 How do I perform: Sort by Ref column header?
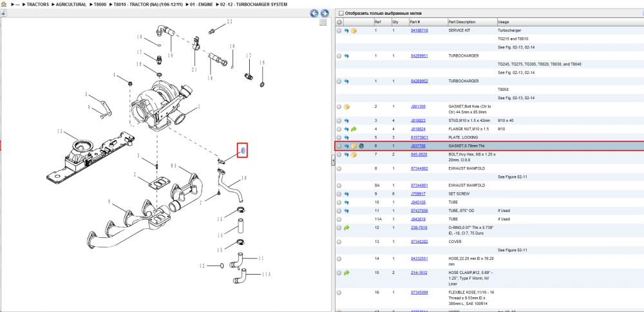pyautogui.click(x=382, y=22)
